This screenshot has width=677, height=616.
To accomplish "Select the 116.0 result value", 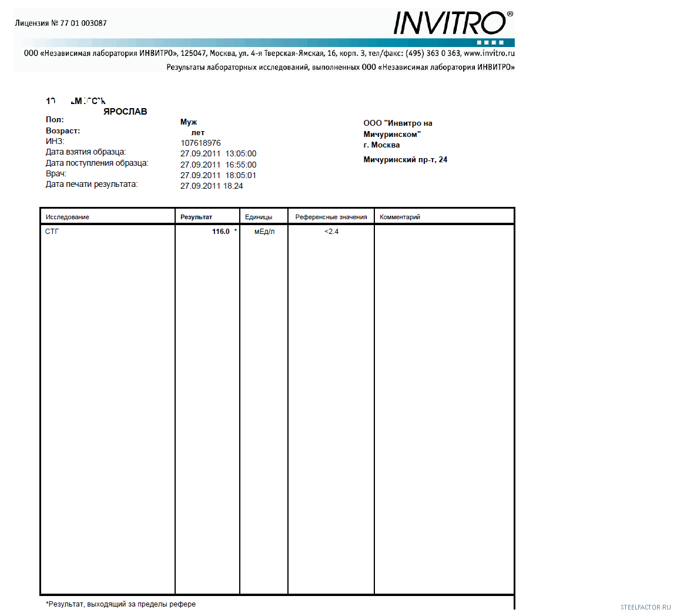I will pos(220,232).
